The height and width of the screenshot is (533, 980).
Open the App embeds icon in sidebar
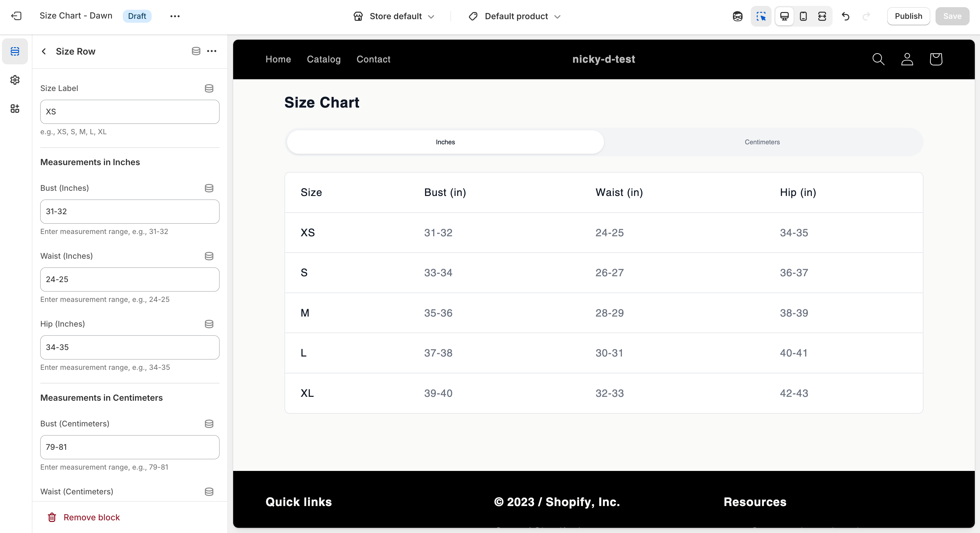click(x=15, y=109)
